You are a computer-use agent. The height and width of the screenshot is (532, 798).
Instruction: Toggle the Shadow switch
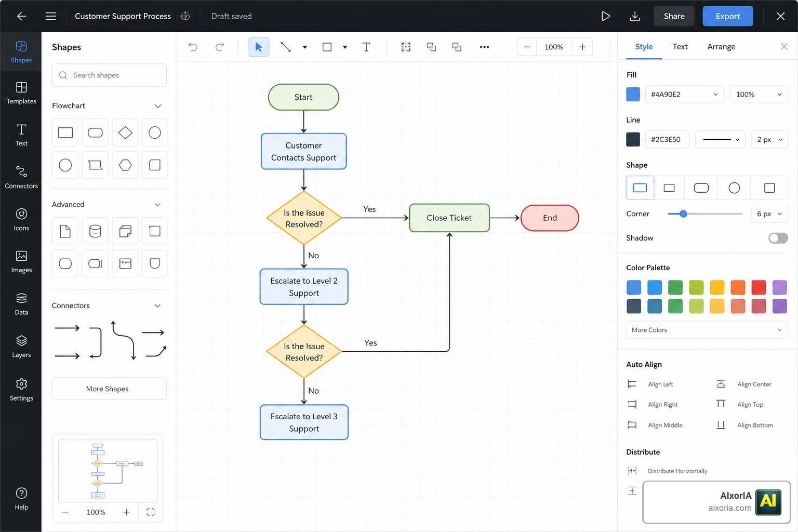[x=778, y=238]
